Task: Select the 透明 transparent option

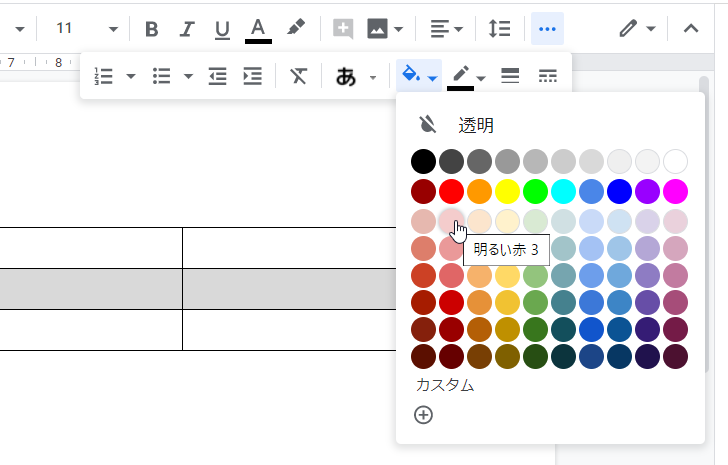Action: click(476, 125)
